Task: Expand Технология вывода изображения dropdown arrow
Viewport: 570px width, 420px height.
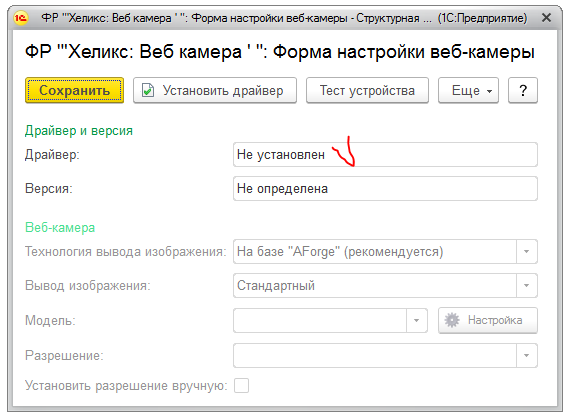Action: pyautogui.click(x=526, y=251)
